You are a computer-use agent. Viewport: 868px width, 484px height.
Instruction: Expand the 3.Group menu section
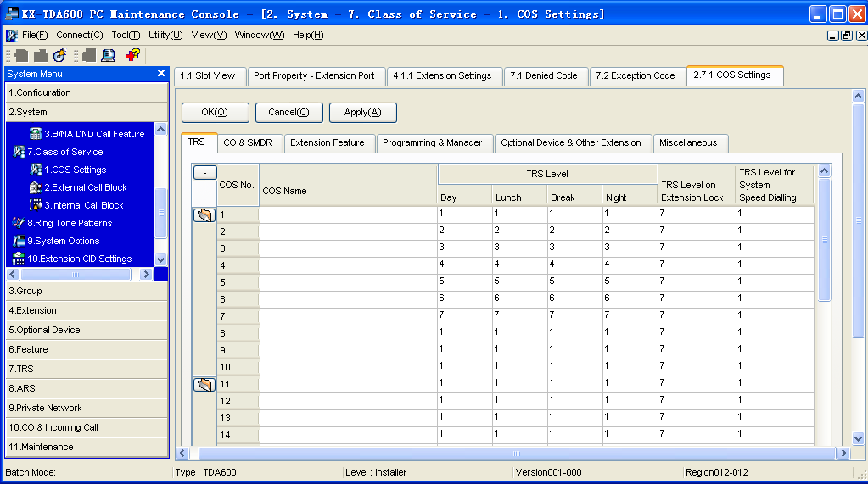pyautogui.click(x=87, y=291)
